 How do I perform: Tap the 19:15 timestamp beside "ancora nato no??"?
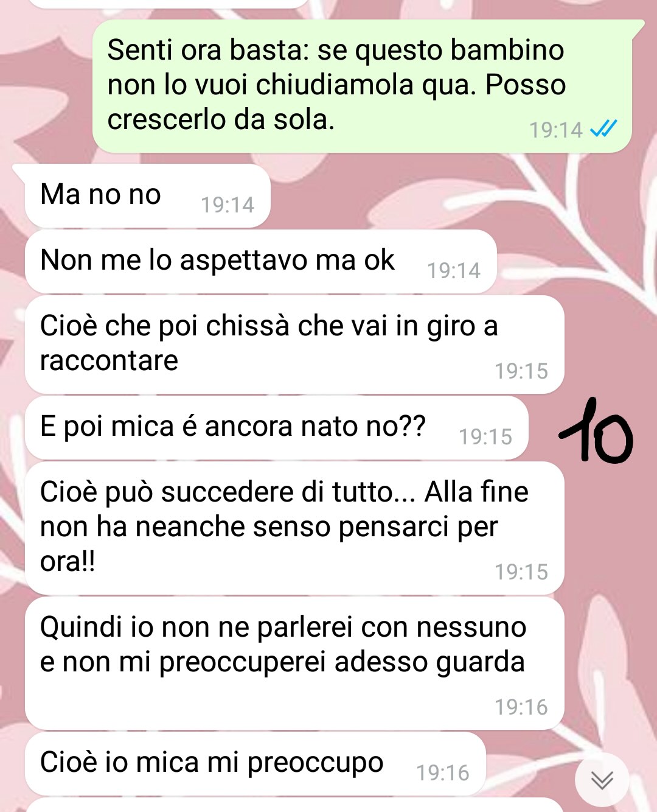485,436
